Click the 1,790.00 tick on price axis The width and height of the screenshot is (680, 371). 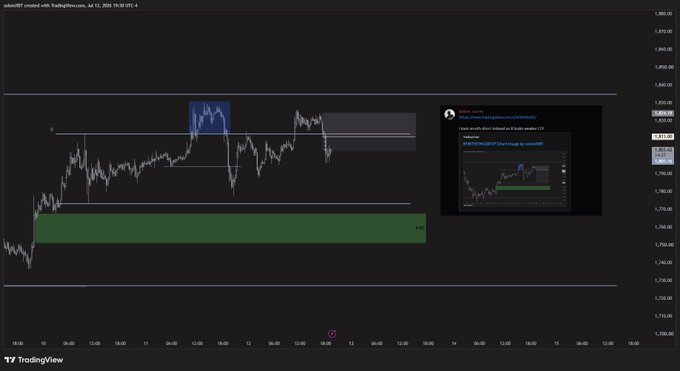664,174
